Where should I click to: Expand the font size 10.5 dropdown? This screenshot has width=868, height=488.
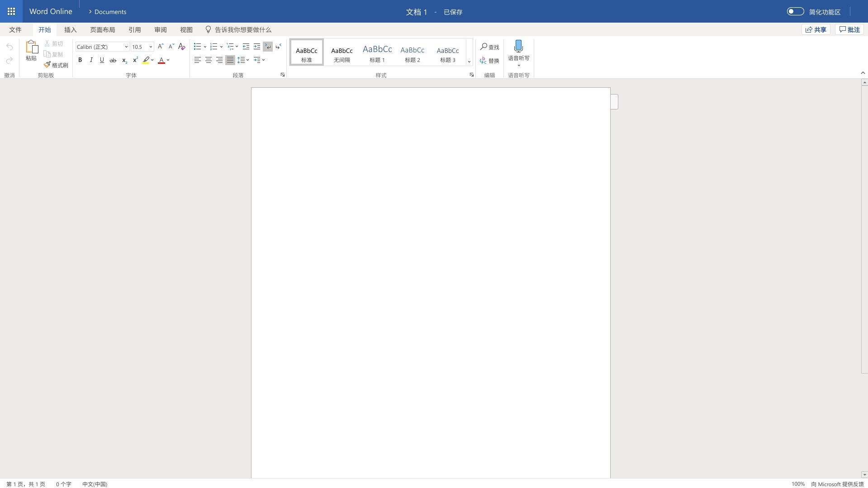[151, 47]
